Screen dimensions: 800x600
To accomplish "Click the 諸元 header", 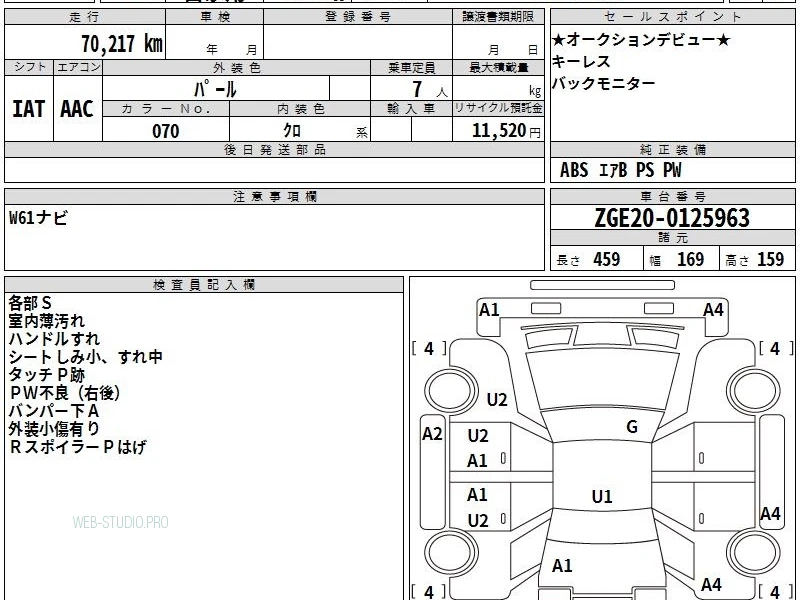I will pyautogui.click(x=672, y=238).
